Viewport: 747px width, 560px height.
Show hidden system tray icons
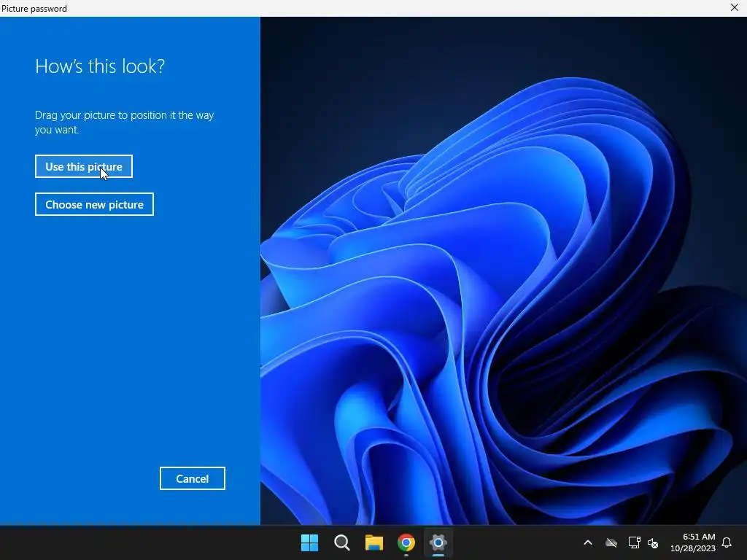588,542
